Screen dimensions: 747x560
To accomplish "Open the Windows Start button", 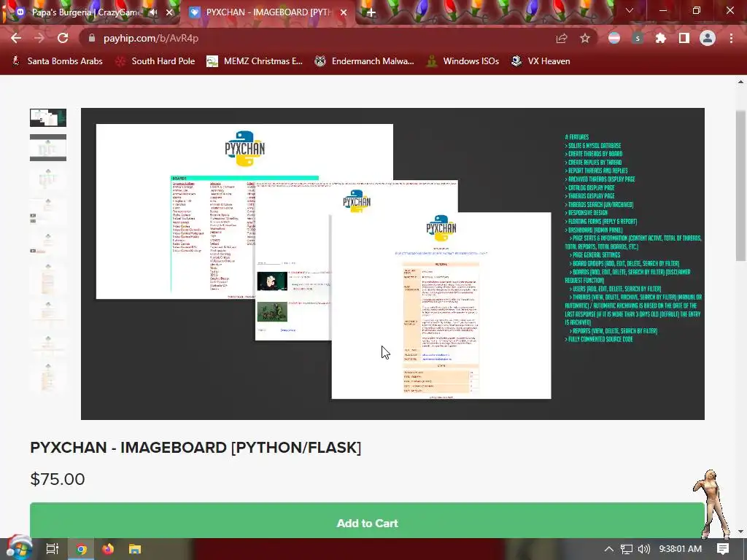I will tap(19, 548).
